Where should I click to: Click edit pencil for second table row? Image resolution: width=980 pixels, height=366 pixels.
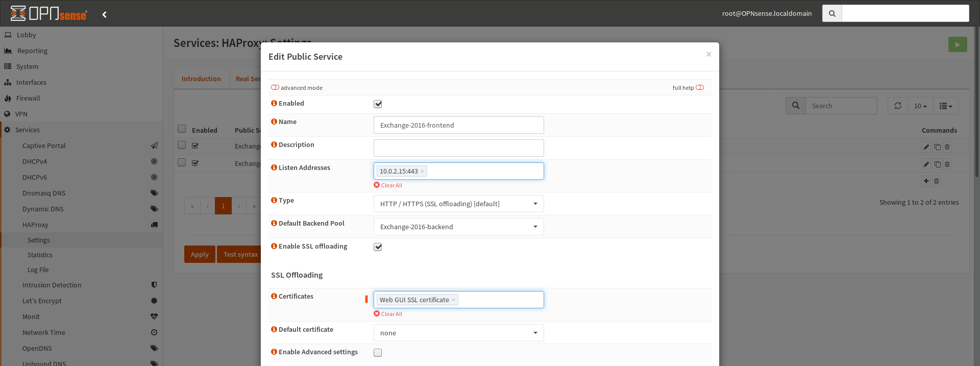pyautogui.click(x=926, y=164)
